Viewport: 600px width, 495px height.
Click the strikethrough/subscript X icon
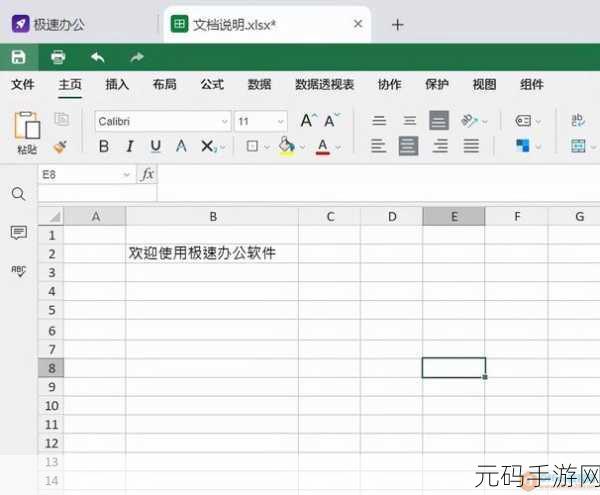pyautogui.click(x=208, y=146)
